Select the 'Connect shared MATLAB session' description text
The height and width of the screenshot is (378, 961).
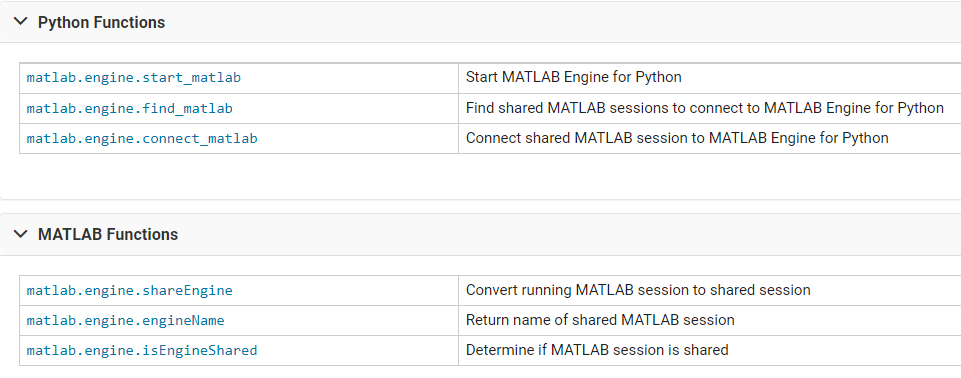click(x=677, y=138)
